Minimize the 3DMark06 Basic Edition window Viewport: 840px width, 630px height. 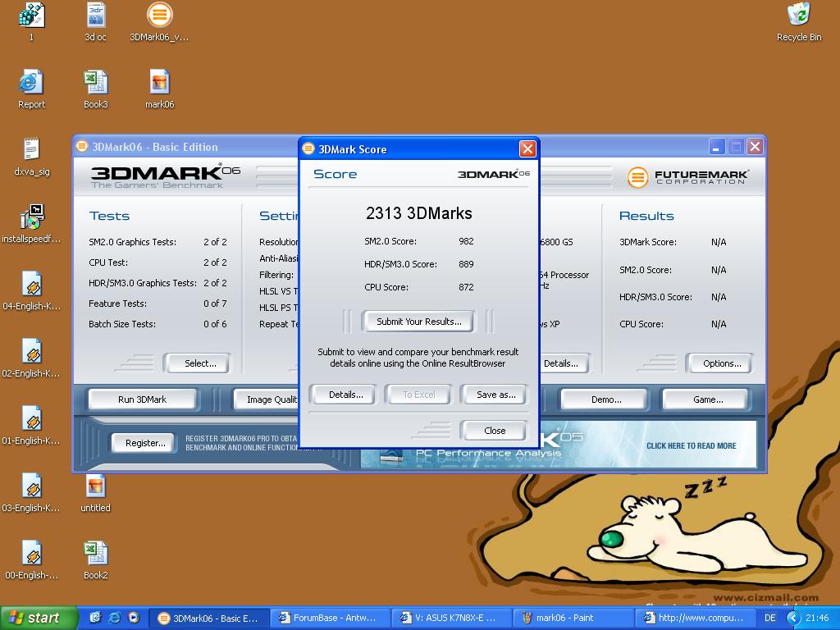716,146
